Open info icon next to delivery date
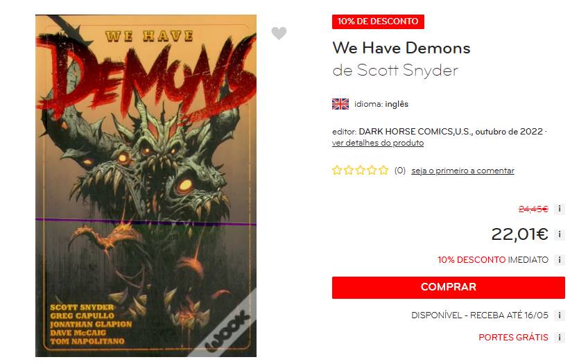The image size is (588, 364). tap(559, 315)
